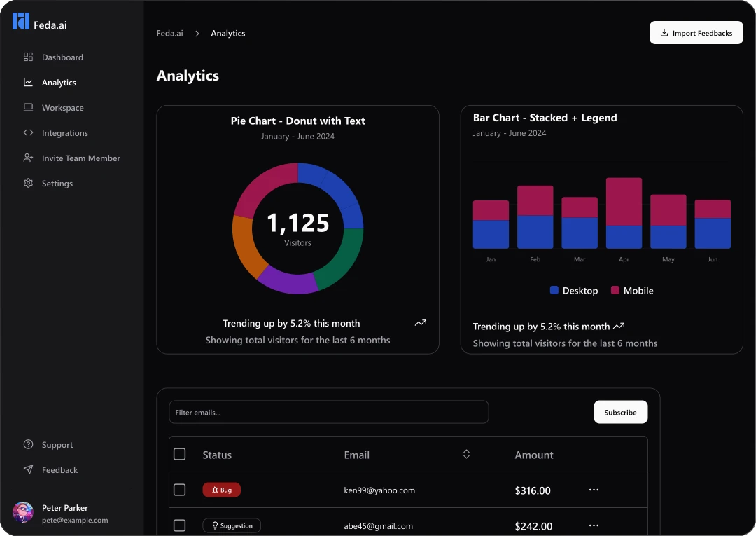Viewport: 756px width, 536px height.
Task: Click the trending-up arrow in the Bar Chart card
Action: [x=619, y=326]
